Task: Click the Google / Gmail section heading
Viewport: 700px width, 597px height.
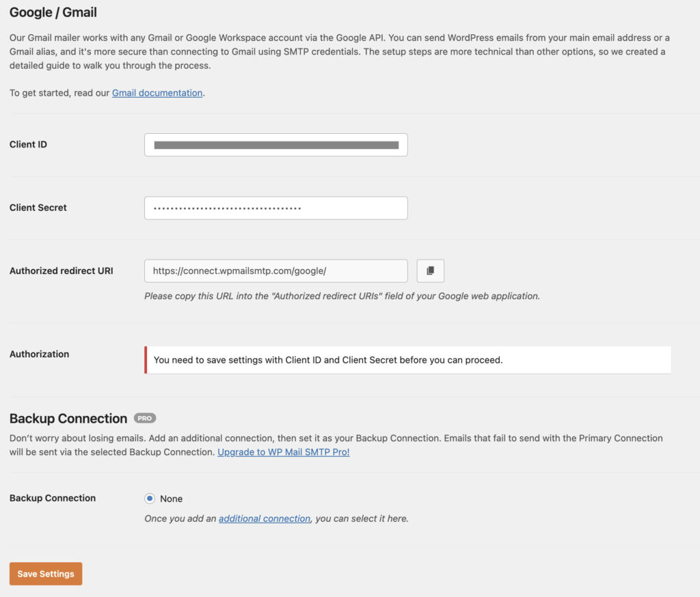Action: click(x=53, y=12)
